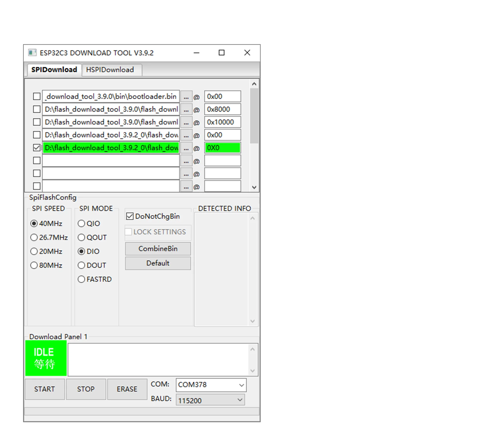The width and height of the screenshot is (484, 448).
Task: Switch to the HSPIDownload tab
Action: [110, 70]
